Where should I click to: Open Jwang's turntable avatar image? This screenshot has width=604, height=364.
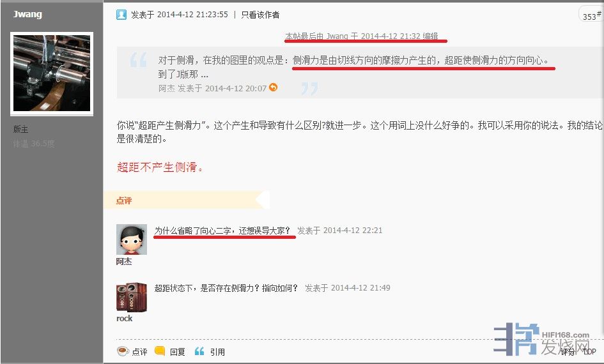pos(52,73)
